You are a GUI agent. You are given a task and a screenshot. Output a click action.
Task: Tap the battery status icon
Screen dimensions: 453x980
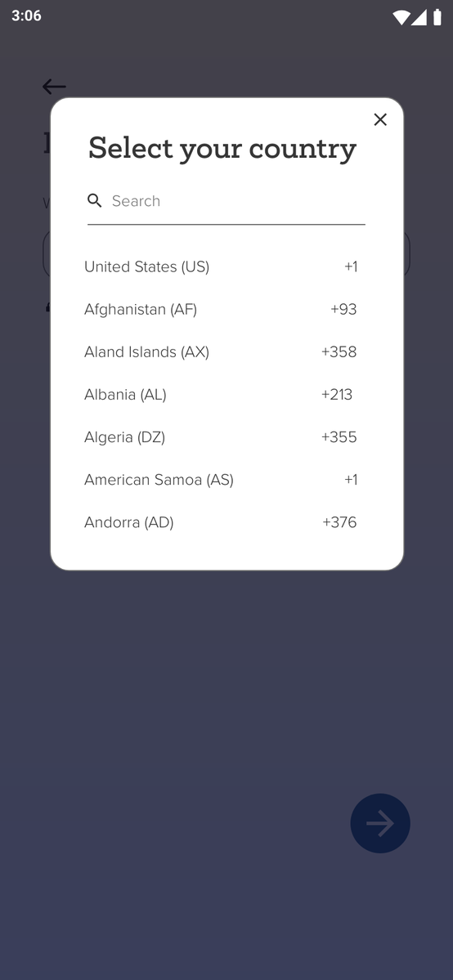click(437, 17)
